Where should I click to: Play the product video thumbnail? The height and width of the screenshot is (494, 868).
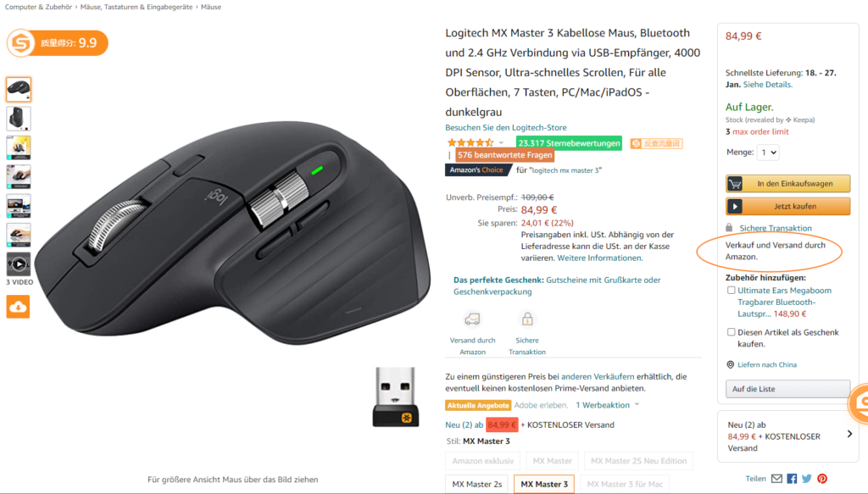[x=19, y=264]
